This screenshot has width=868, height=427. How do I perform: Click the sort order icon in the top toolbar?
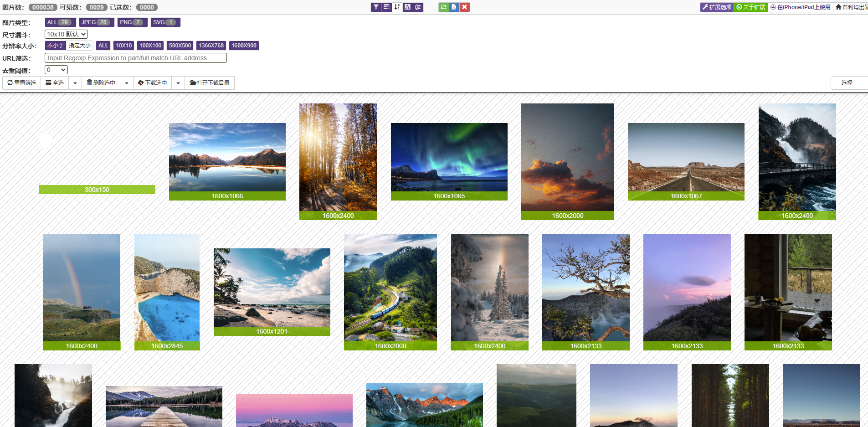[x=397, y=7]
